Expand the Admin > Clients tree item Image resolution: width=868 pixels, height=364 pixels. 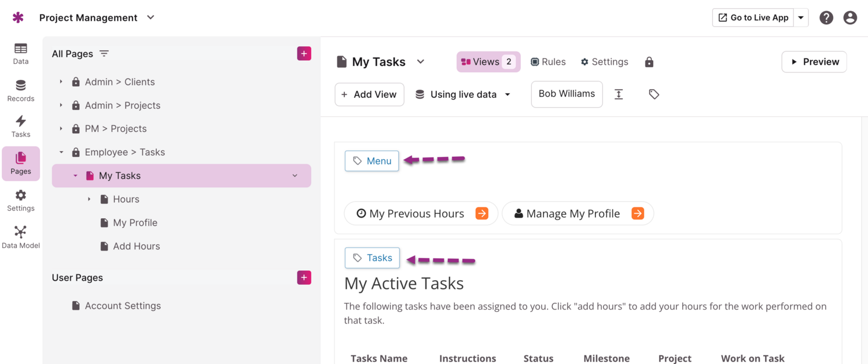click(x=61, y=82)
